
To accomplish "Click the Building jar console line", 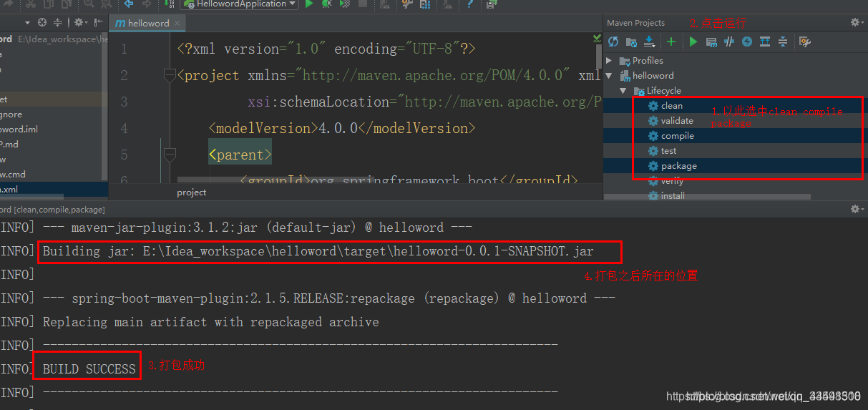I will point(318,251).
